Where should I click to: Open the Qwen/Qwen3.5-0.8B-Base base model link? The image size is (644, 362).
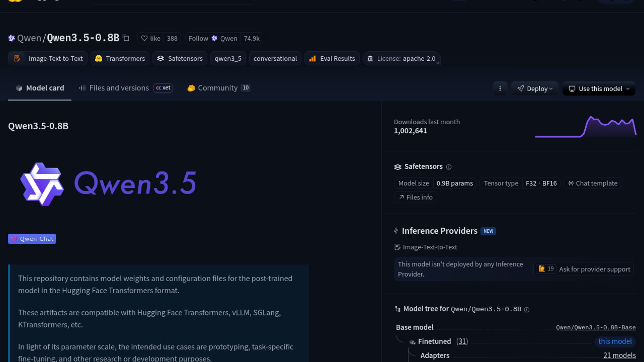[x=596, y=327]
